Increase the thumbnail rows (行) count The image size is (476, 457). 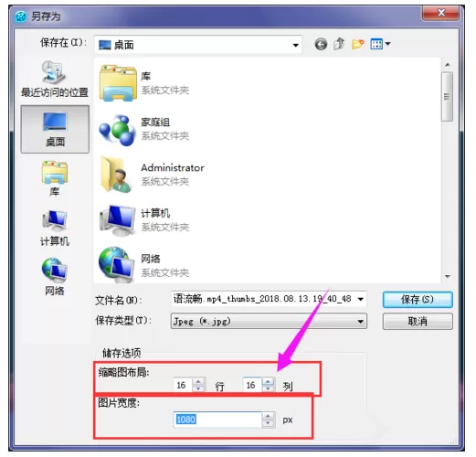[198, 381]
